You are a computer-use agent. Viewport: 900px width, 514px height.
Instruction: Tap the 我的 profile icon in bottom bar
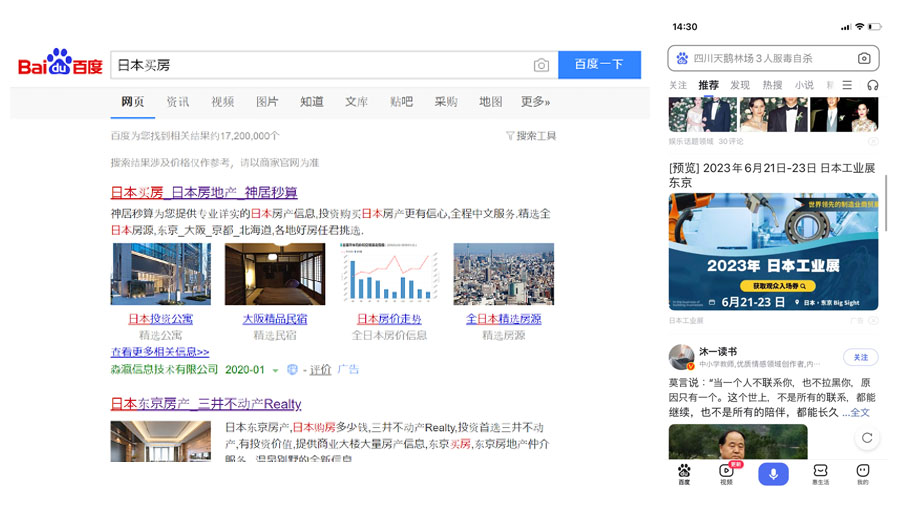click(x=862, y=473)
